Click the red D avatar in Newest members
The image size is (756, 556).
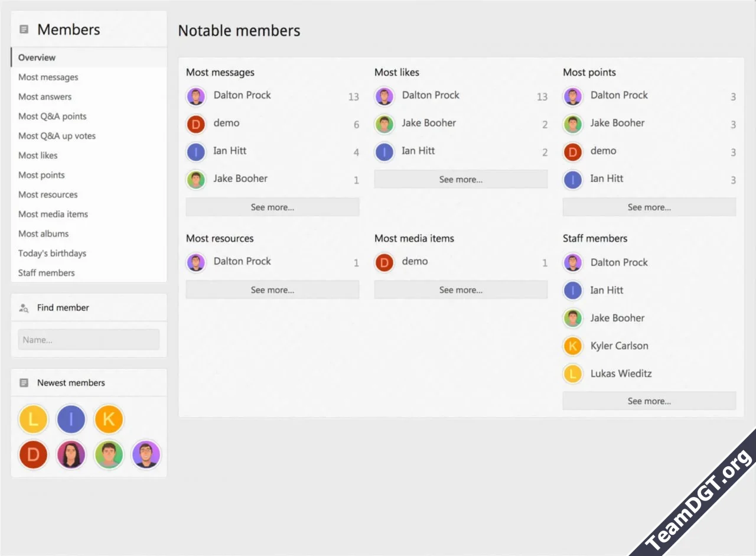[33, 455]
